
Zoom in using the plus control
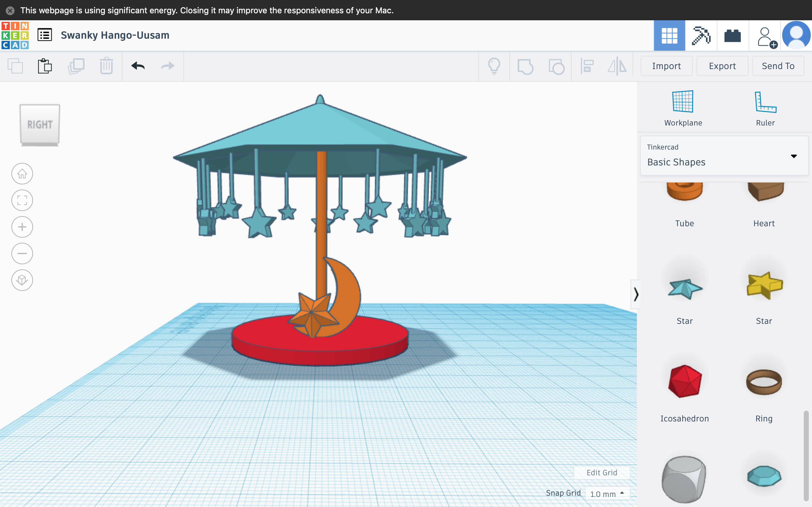click(x=22, y=227)
